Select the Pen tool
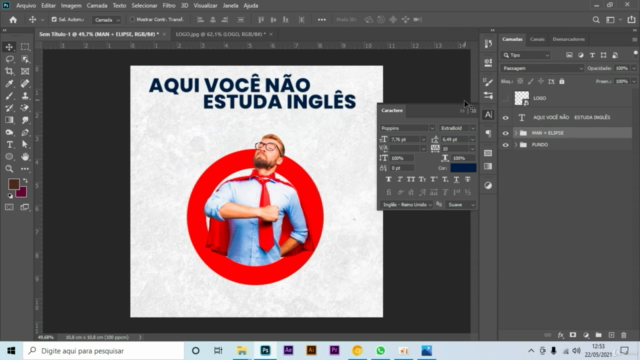Screen dimensions: 640x360 [25, 132]
